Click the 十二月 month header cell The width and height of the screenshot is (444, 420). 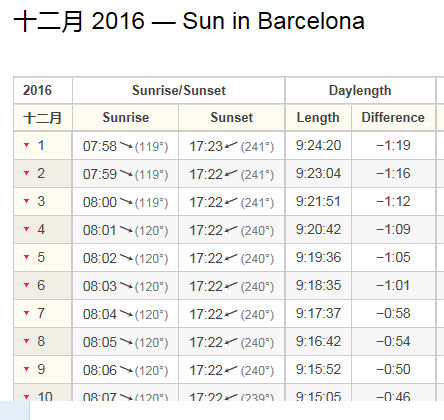[43, 117]
